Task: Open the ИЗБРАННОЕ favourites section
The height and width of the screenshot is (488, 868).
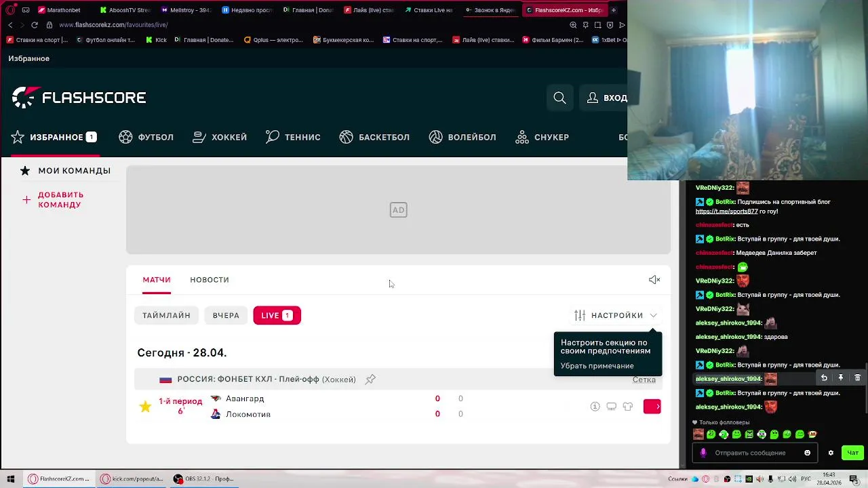Action: tap(54, 137)
